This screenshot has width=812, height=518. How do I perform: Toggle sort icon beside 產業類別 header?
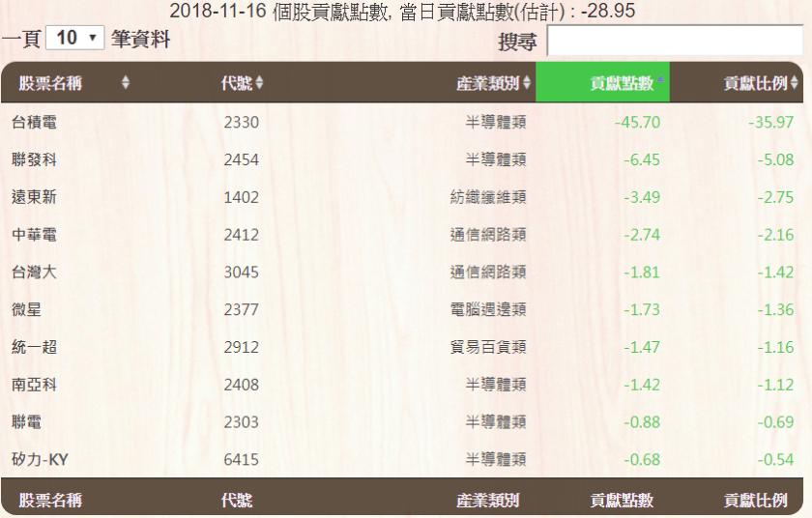pos(527,83)
